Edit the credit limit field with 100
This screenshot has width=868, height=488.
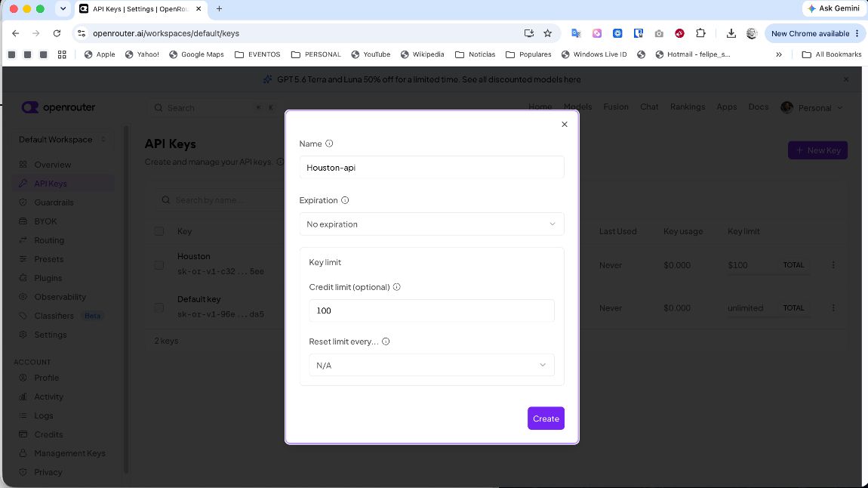click(x=432, y=310)
